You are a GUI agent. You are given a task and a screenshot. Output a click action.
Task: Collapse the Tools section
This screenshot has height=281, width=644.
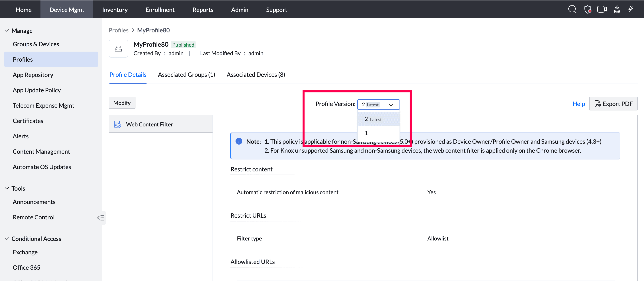point(7,188)
